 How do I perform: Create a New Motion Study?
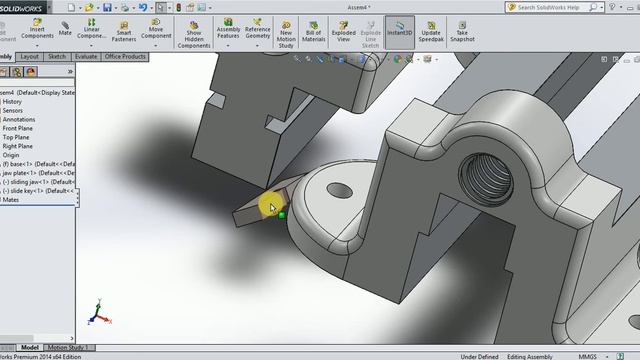(286, 35)
